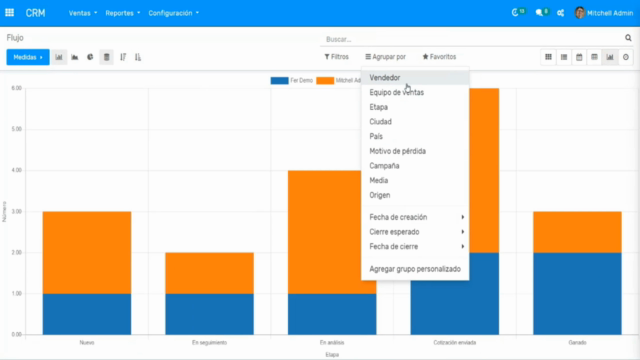Screen dimensions: 640x360
Task: Group by País
Action: coord(415,136)
